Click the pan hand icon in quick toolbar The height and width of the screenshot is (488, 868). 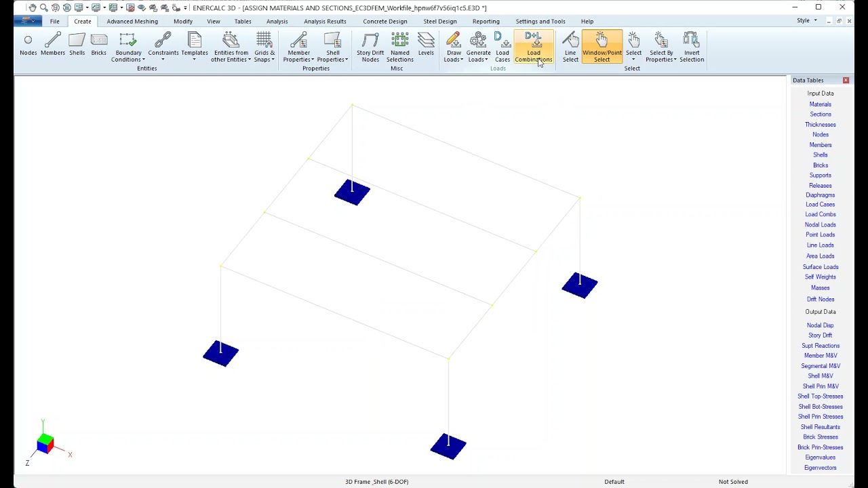[x=33, y=7]
